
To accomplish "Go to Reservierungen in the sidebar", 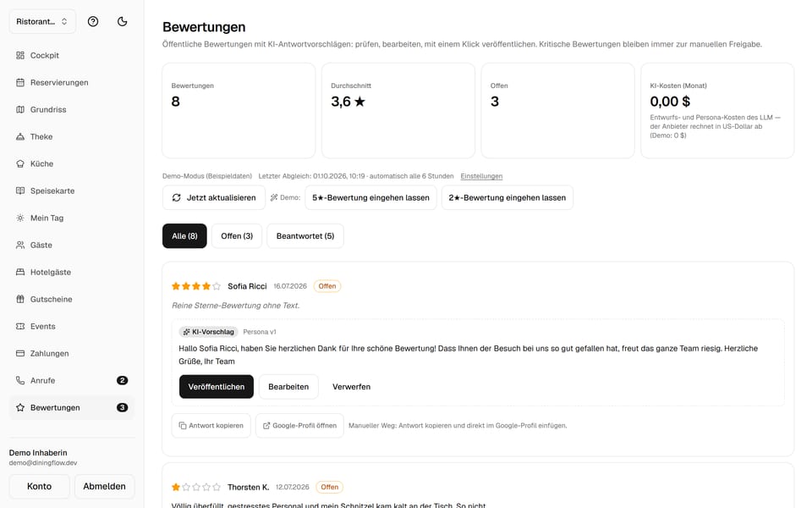I will 71,82.
